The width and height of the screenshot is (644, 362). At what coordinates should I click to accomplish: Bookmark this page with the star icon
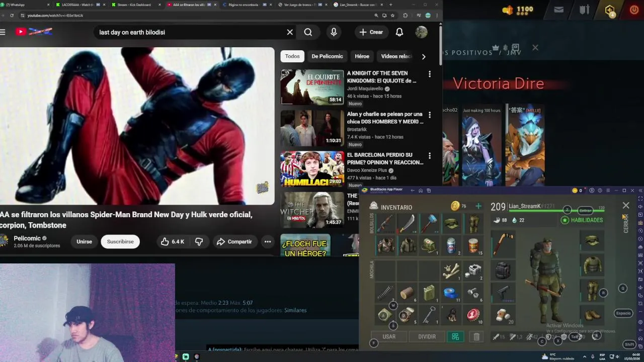tap(392, 16)
